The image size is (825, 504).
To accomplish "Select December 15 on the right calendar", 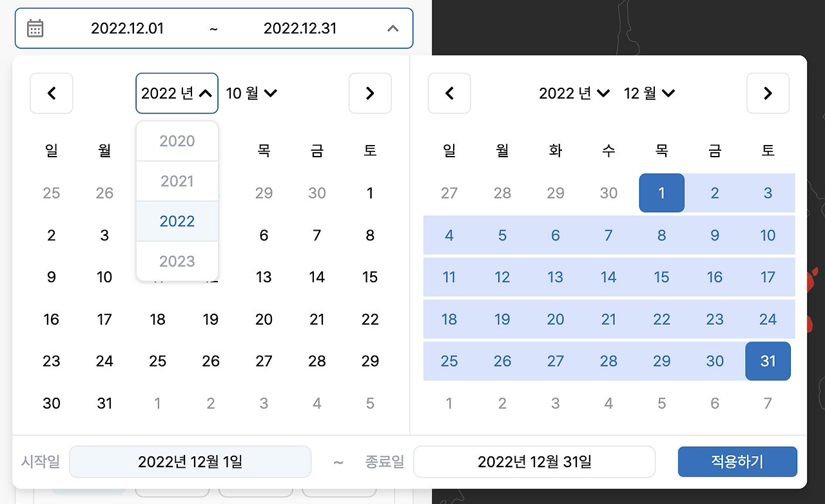I will point(661,277).
